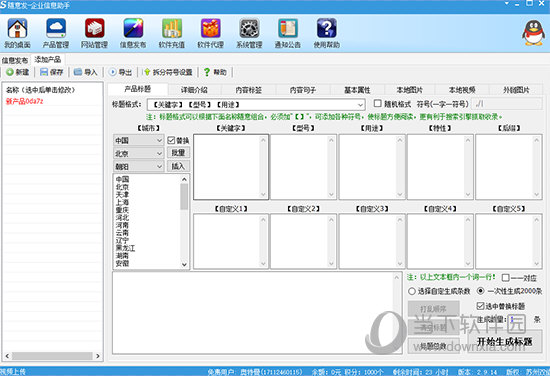Select 上海 in city list

point(122,202)
